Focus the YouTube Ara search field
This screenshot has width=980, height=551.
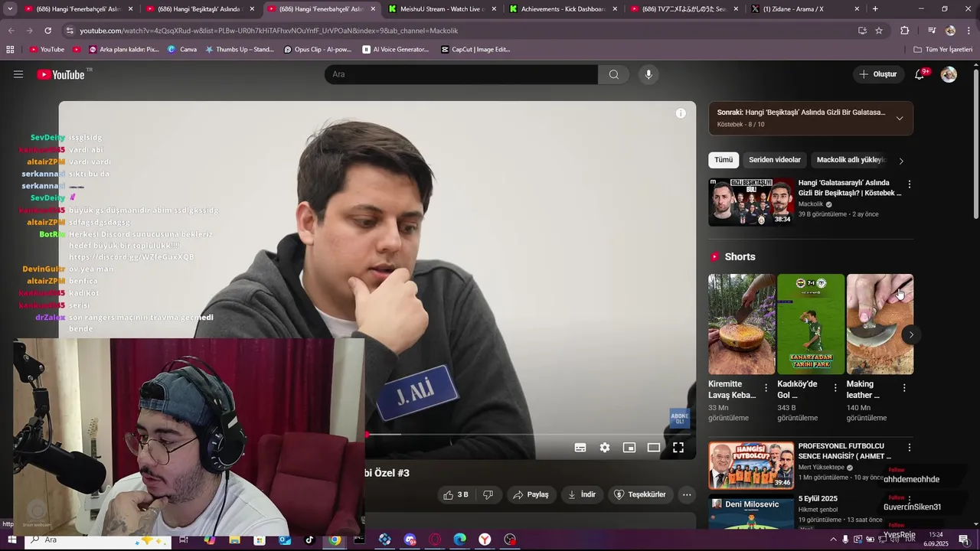click(461, 74)
